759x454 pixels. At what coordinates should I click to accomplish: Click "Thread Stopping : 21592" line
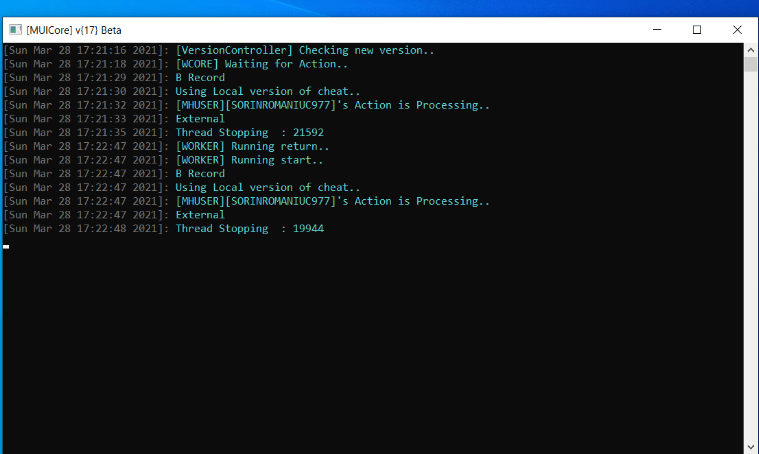tap(250, 133)
